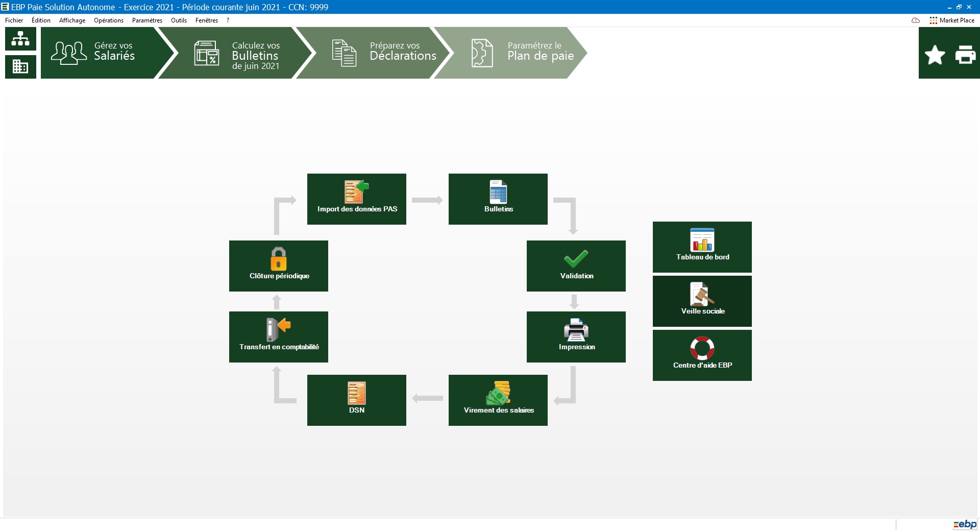Viewport: 980px width, 531px height.
Task: Open the Affichage menu
Action: click(72, 20)
